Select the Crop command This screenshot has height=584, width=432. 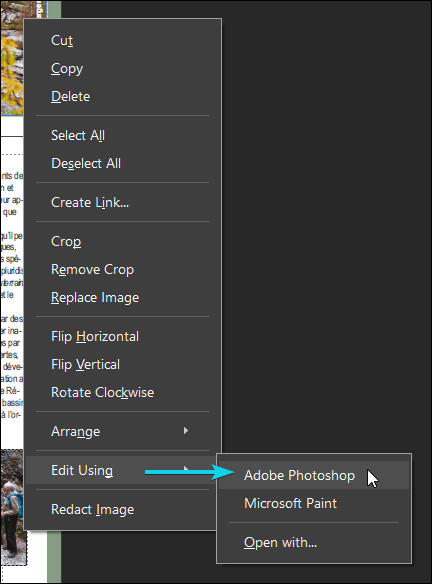pyautogui.click(x=66, y=242)
